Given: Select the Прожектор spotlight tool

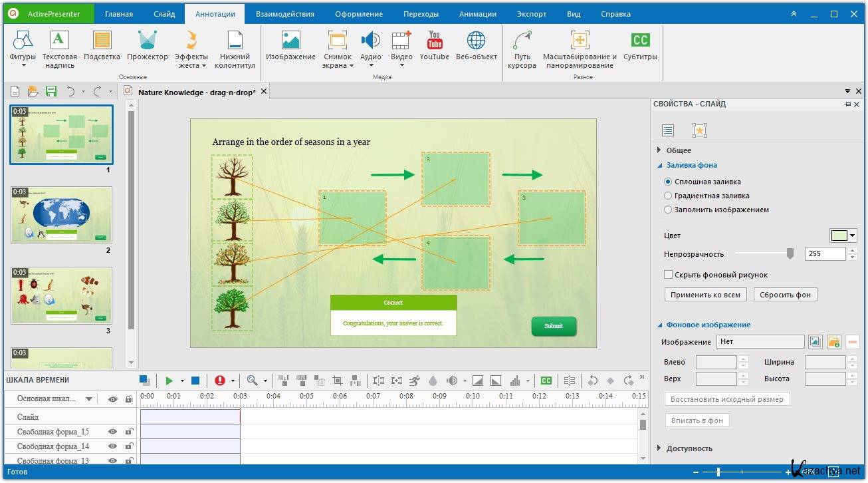Looking at the screenshot, I should pos(147,47).
